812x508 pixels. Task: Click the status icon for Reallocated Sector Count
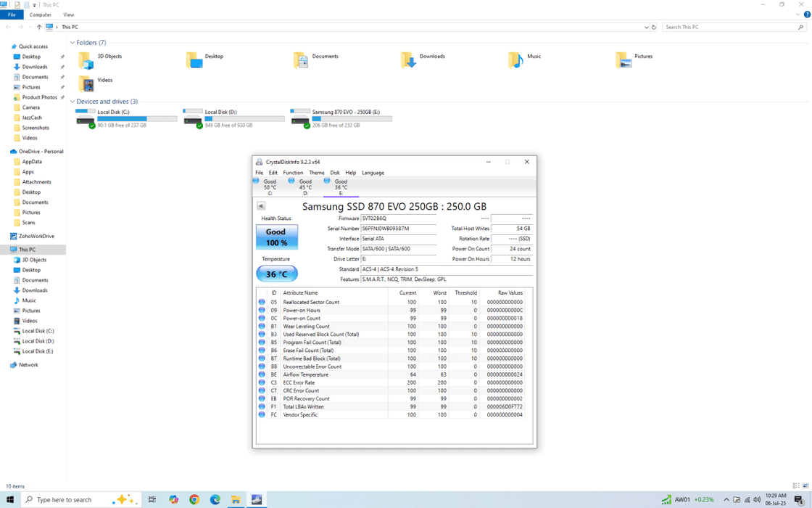(262, 302)
